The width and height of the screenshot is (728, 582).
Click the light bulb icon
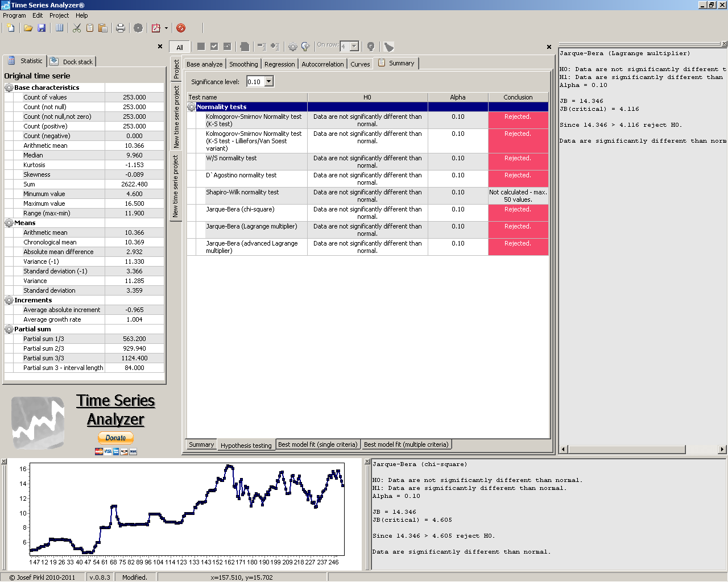pos(305,47)
